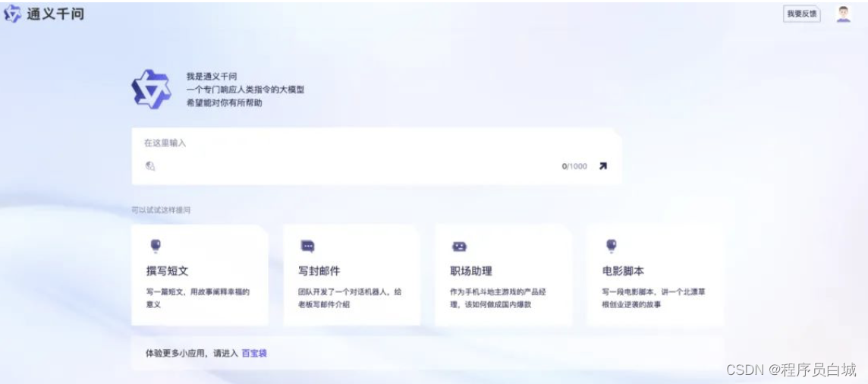Select the 职场助理 suggestion card title
Screen dimensions: 868x384
471,271
